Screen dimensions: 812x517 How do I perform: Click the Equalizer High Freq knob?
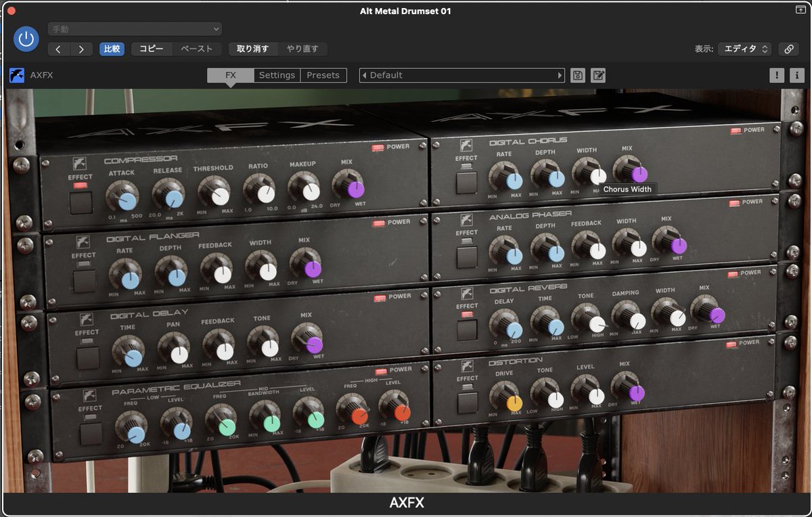(353, 411)
